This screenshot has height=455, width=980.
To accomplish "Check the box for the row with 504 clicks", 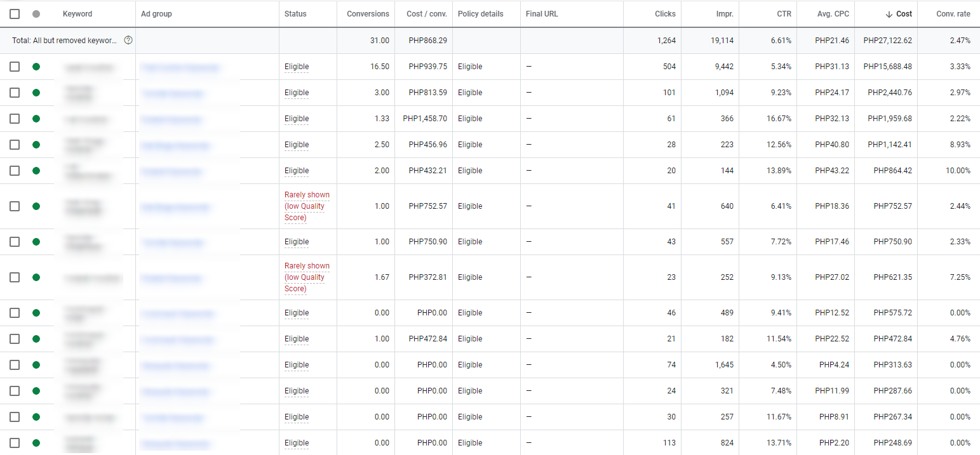I will (15, 67).
